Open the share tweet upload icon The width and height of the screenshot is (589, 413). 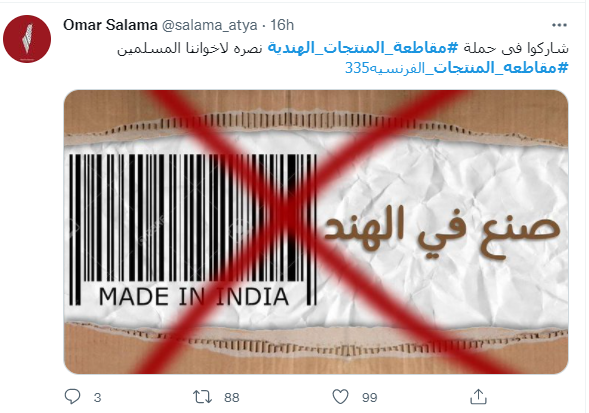478,397
